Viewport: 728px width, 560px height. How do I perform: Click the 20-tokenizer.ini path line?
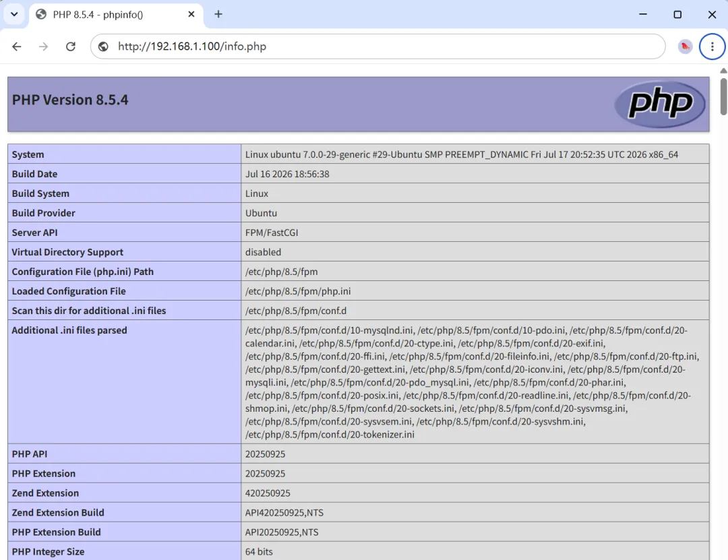click(330, 434)
